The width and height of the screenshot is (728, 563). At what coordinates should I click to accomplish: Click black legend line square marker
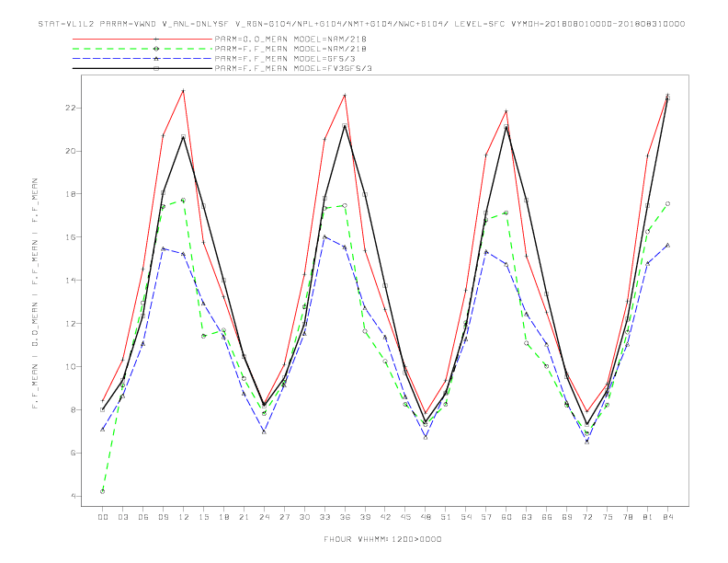156,68
